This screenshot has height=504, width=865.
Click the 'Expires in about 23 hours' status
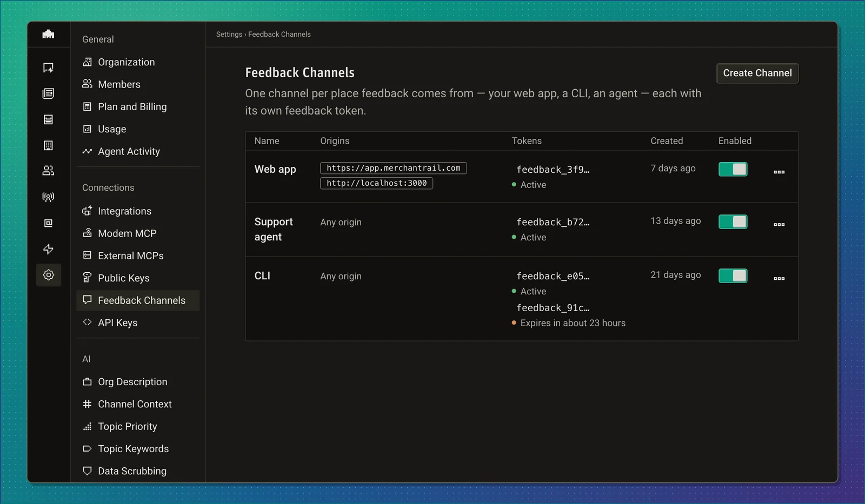569,323
